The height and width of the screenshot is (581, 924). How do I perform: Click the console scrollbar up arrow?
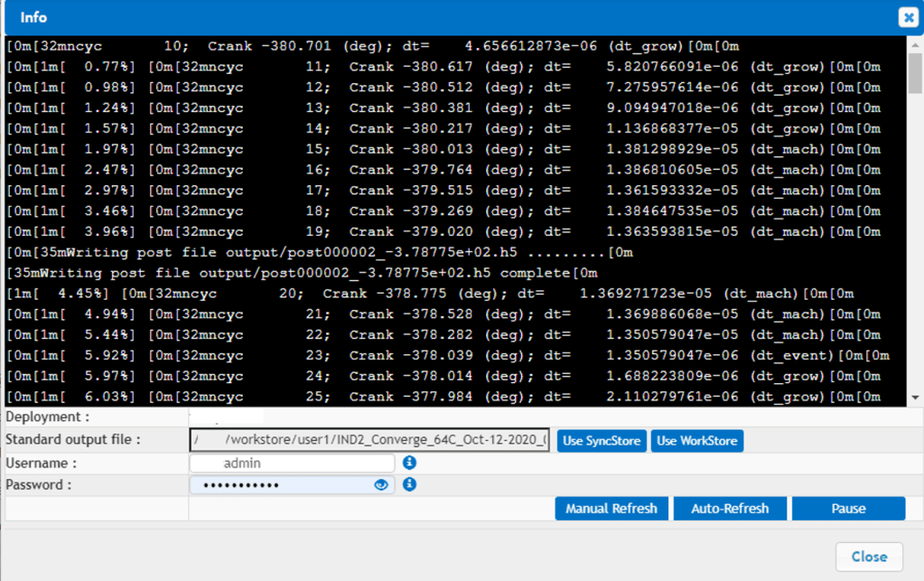(915, 44)
